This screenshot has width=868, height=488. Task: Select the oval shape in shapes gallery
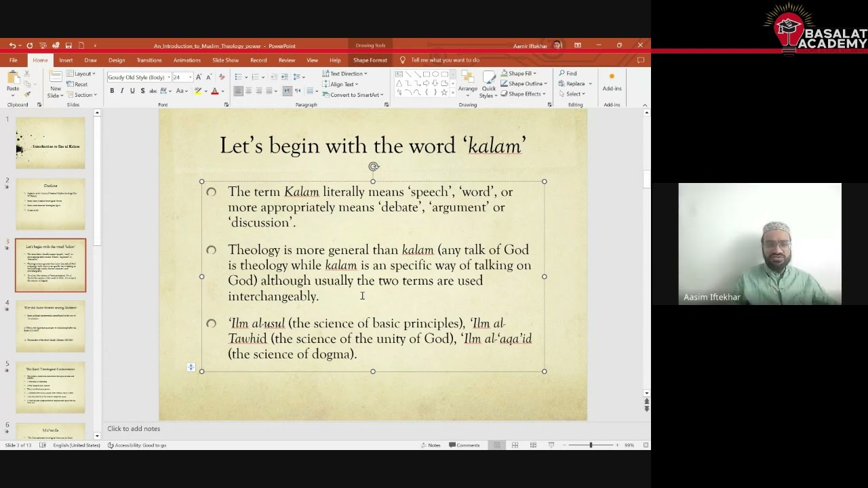coord(436,74)
